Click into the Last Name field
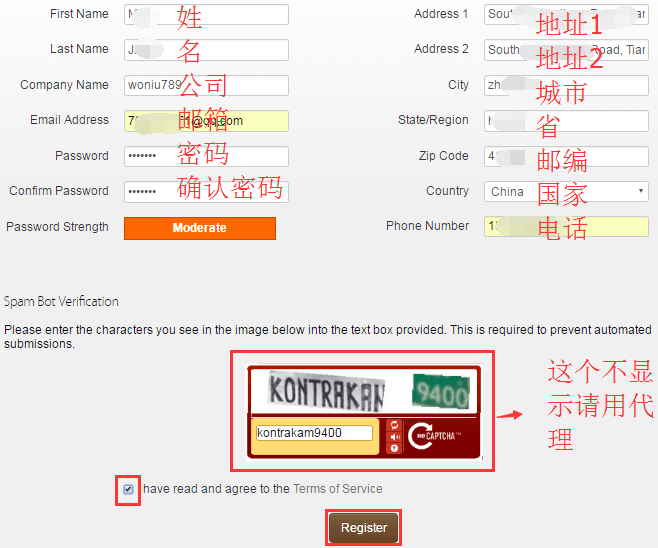The image size is (658, 548). pyautogui.click(x=206, y=50)
